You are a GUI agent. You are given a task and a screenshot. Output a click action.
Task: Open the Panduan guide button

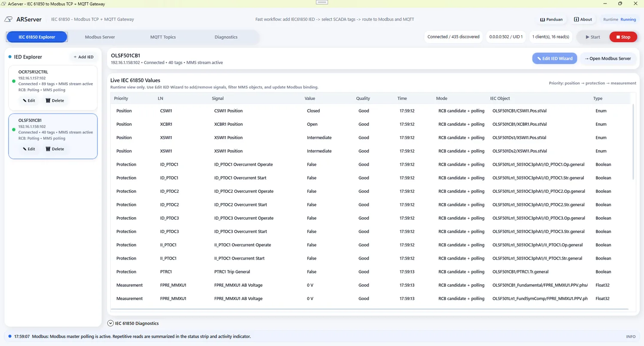[x=551, y=19]
